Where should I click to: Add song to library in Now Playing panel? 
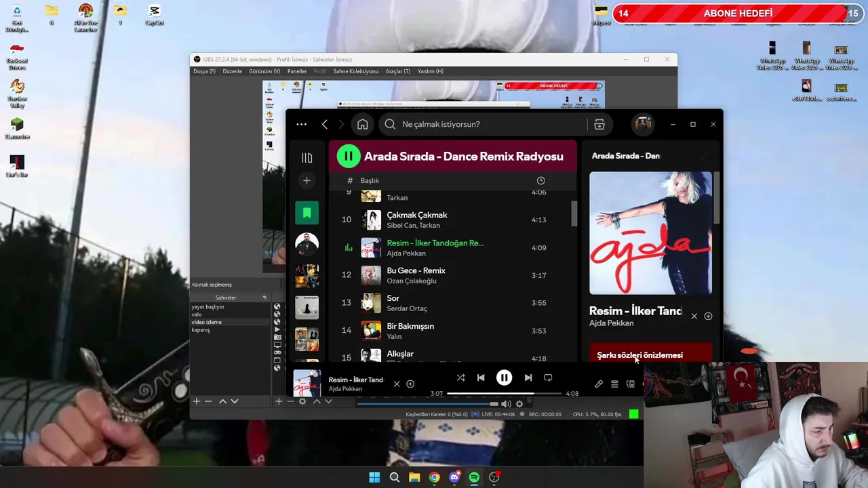click(x=708, y=316)
